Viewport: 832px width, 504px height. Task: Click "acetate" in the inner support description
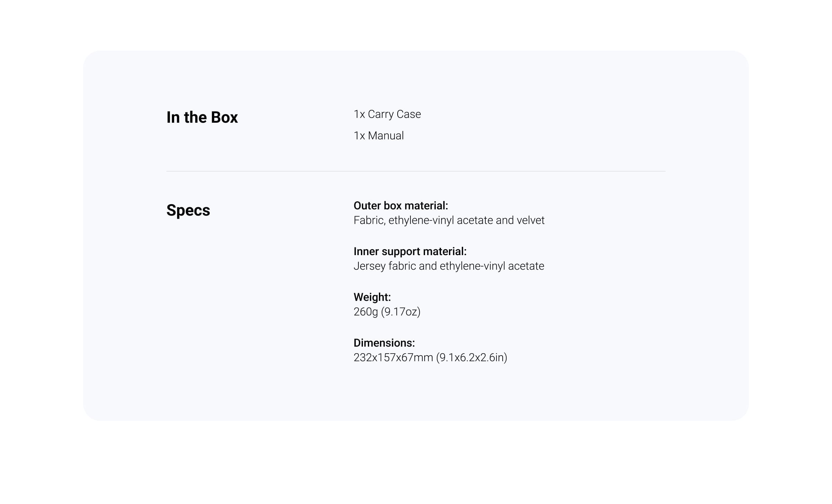526,266
